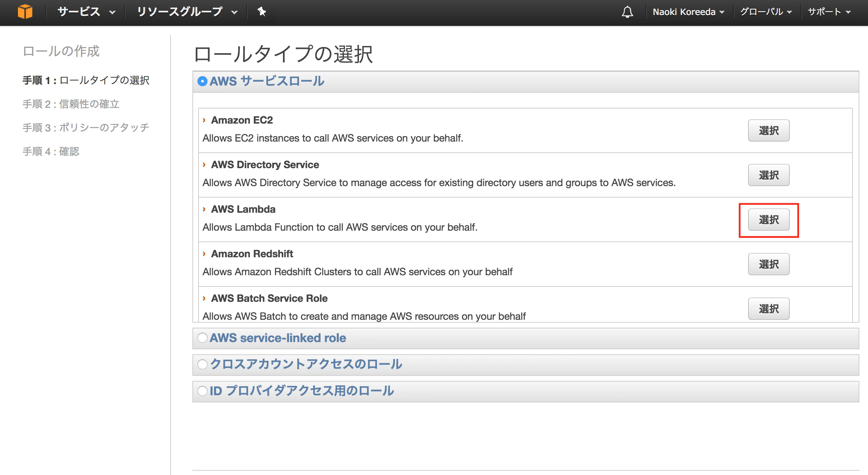Click 選択 for AWS Batch Service Role

tap(769, 309)
